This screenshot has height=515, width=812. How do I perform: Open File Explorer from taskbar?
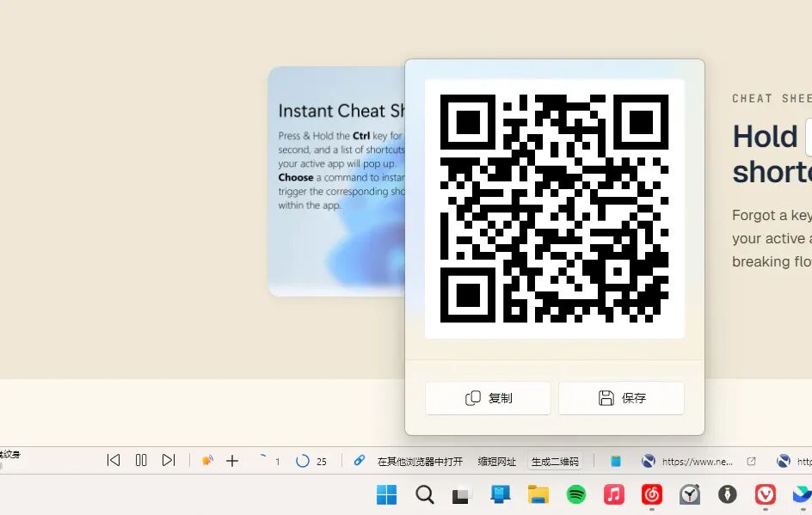pos(538,495)
